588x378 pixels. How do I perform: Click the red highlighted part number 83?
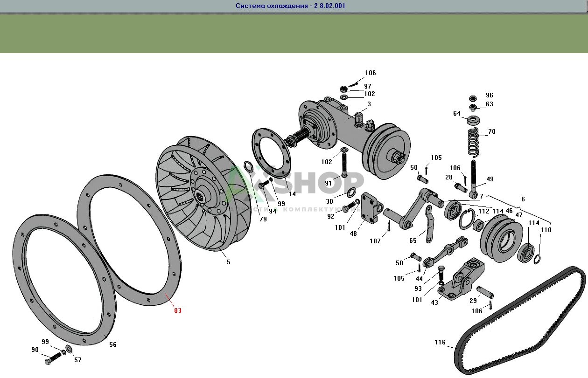(177, 310)
